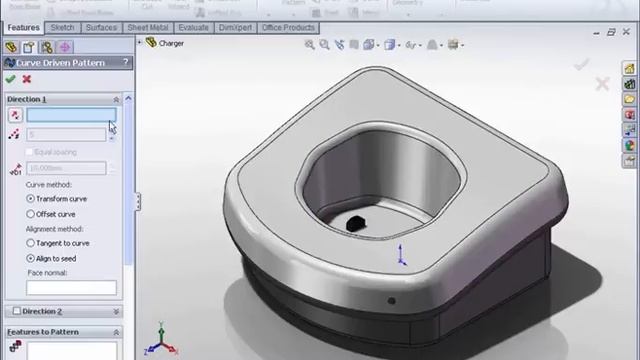Screen dimensions: 640x360
Task: Expand the Direction 2 section
Action: pyautogui.click(x=116, y=311)
